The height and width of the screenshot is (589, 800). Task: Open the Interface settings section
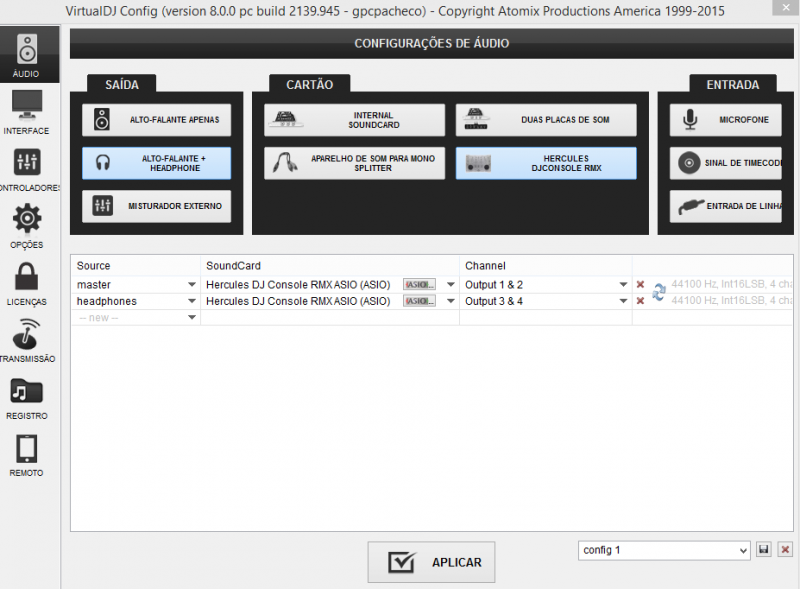coord(27,111)
